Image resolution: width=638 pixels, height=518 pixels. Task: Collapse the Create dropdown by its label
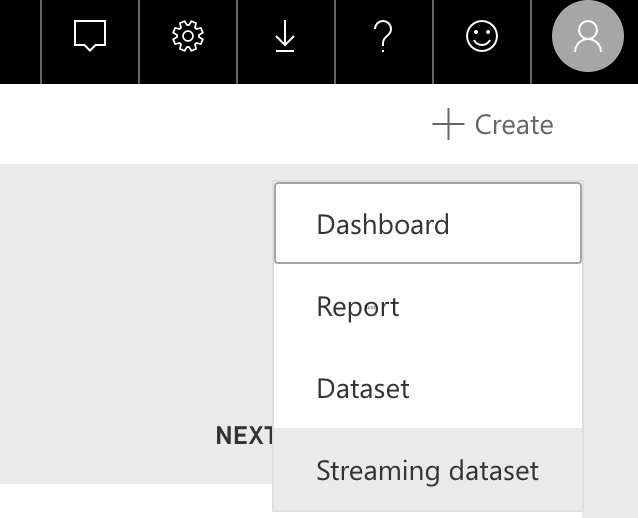513,125
